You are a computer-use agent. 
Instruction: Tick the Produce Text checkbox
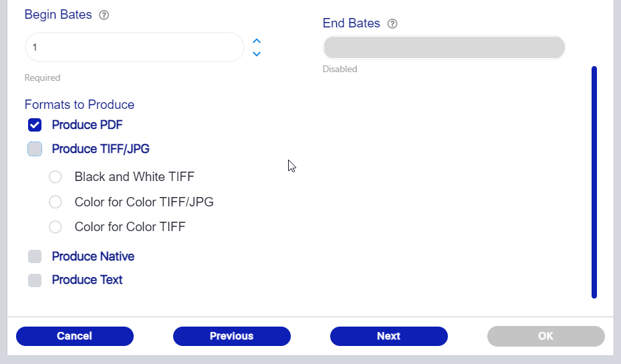point(35,280)
